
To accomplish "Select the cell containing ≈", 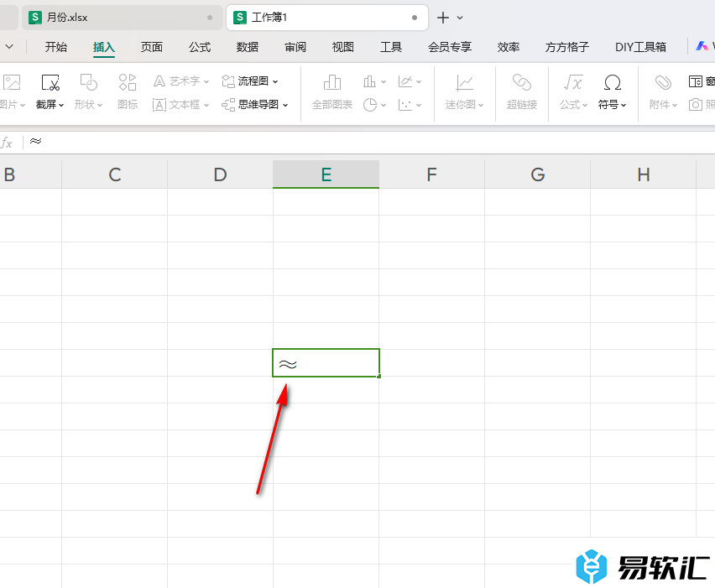I will [x=326, y=363].
